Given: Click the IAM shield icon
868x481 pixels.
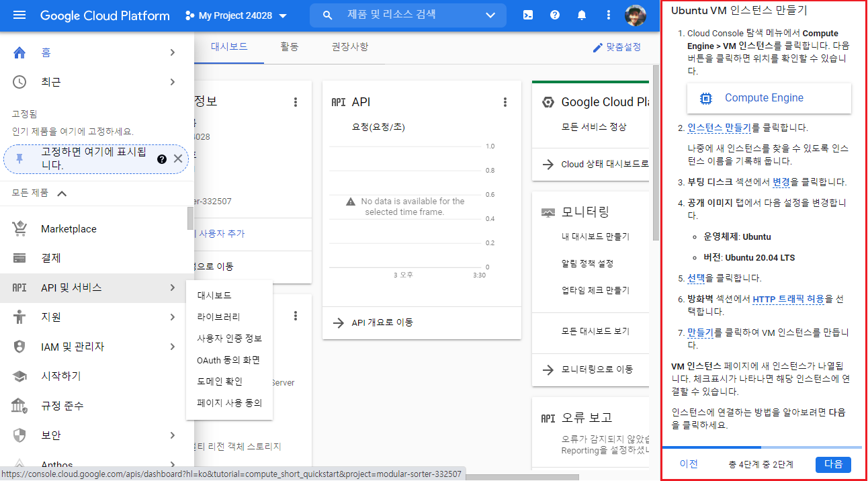Looking at the screenshot, I should [x=19, y=347].
